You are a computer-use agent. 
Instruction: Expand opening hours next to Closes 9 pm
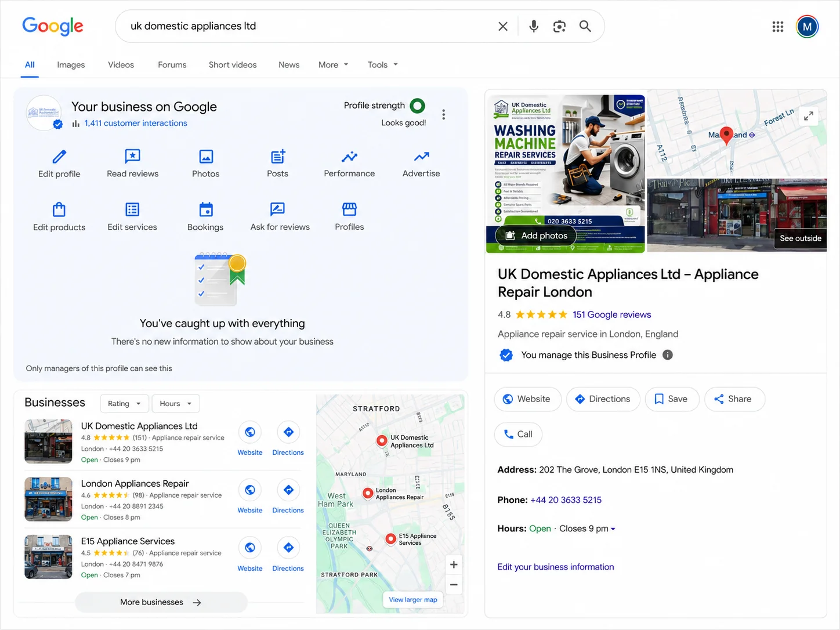click(613, 529)
